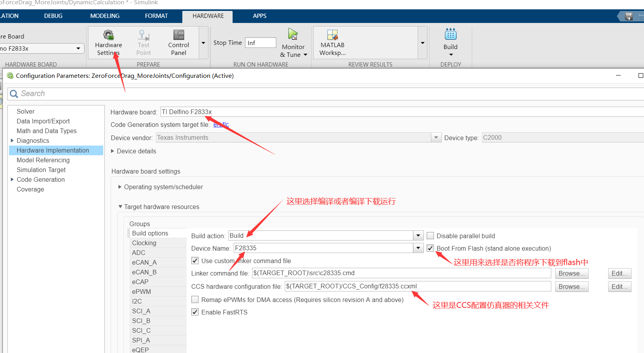The image size is (644, 353).
Task: Switch to the APPS ribbon tab
Action: [x=259, y=16]
